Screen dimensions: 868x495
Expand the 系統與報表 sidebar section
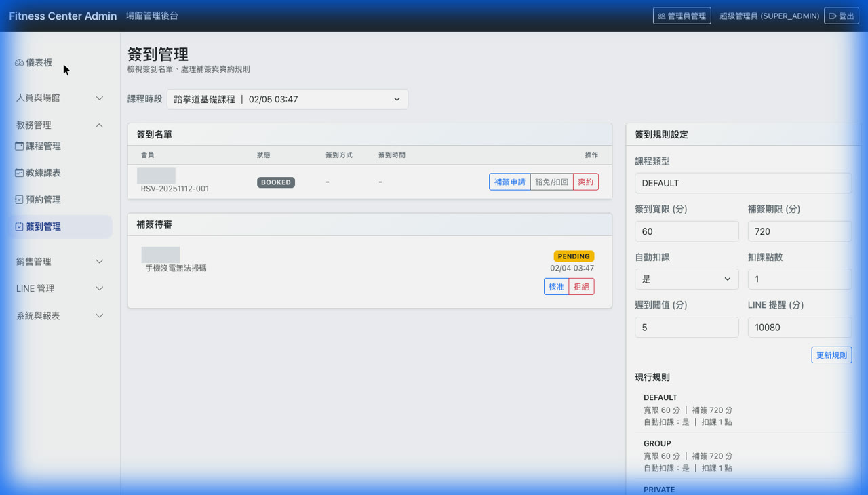(60, 316)
